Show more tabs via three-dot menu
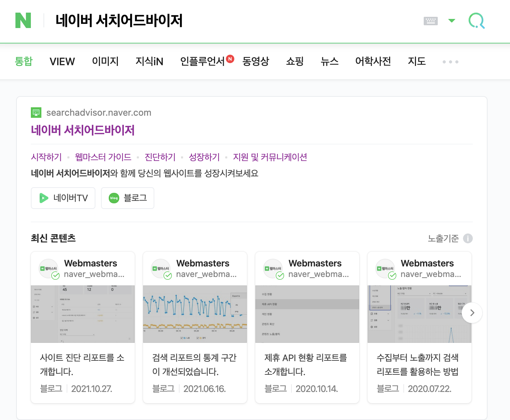 point(450,62)
